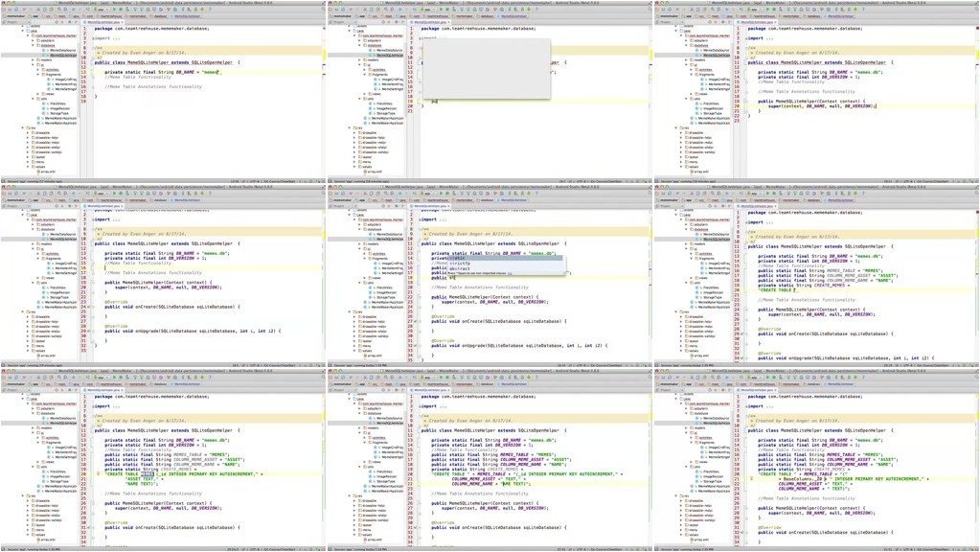Expand drawable folder in BaseColumns._ID frame
Screen dimensions: 980x552
680,501
